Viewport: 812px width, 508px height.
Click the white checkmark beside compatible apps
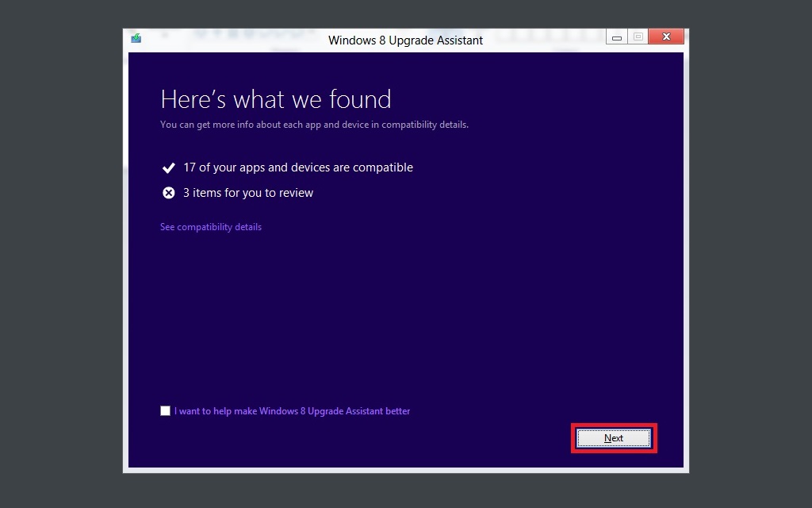tap(168, 167)
